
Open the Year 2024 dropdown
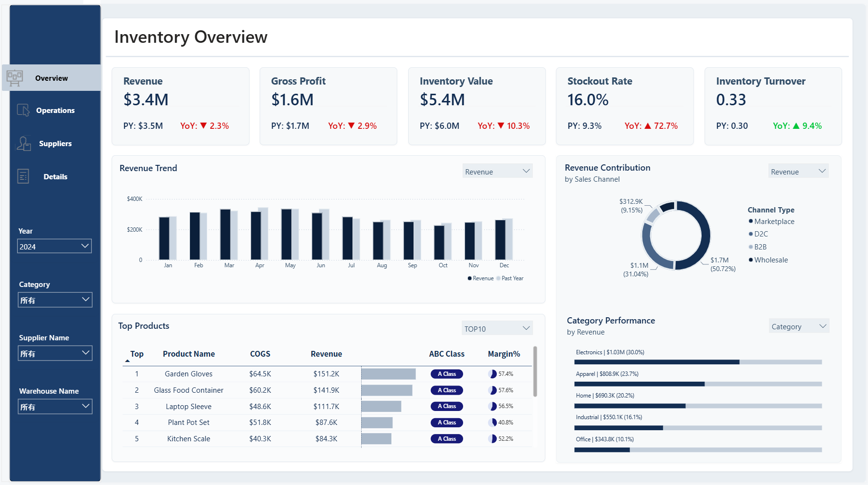point(54,246)
